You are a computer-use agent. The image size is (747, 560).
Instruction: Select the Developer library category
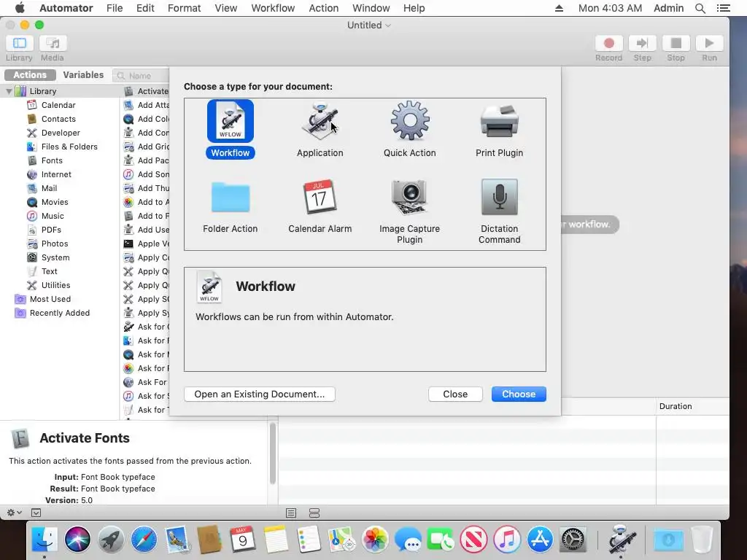coord(61,133)
